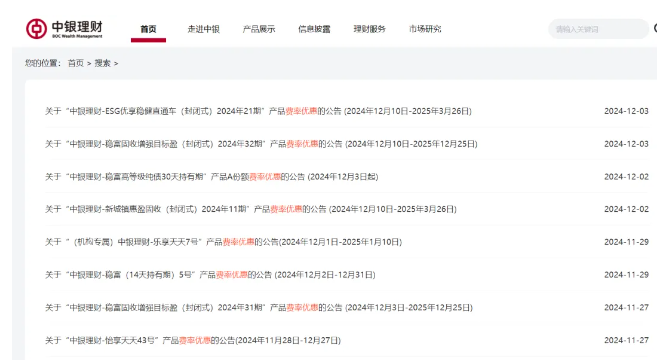Image resolution: width=670 pixels, height=364 pixels.
Task: Click date 2024-11-29 of 乐享天天7号 row
Action: [626, 242]
